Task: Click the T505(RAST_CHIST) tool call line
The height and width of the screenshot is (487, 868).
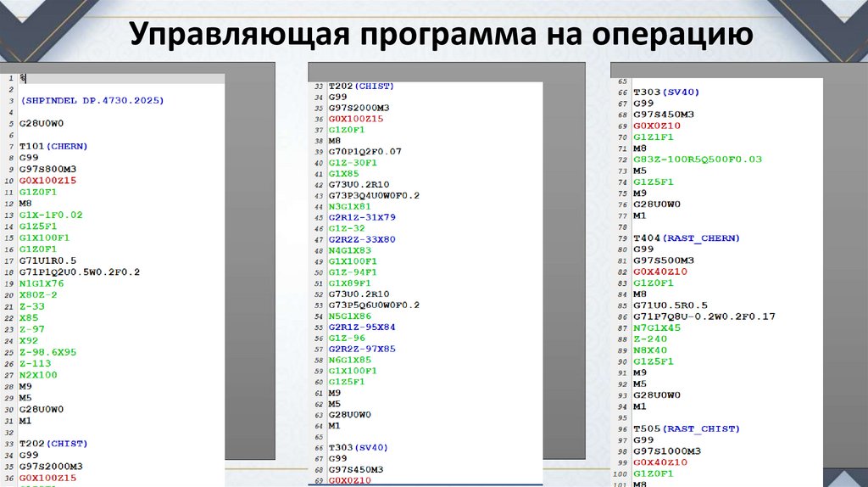Action: 687,428
